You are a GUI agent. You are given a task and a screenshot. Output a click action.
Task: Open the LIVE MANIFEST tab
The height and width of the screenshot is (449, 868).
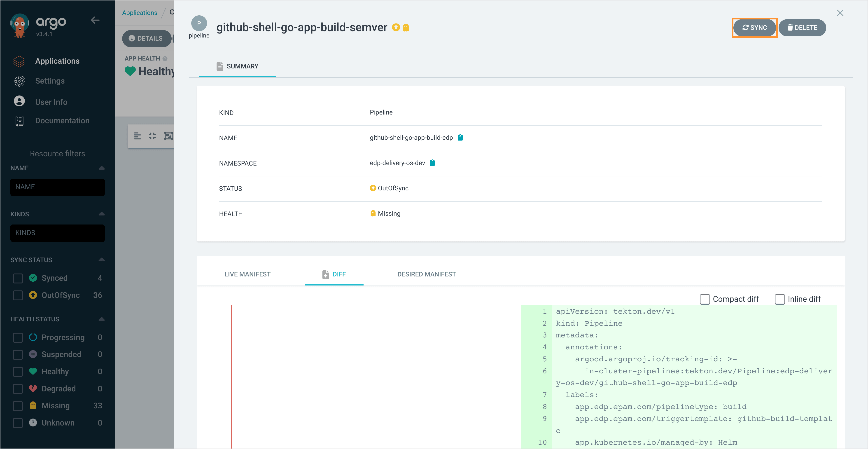[x=247, y=274]
